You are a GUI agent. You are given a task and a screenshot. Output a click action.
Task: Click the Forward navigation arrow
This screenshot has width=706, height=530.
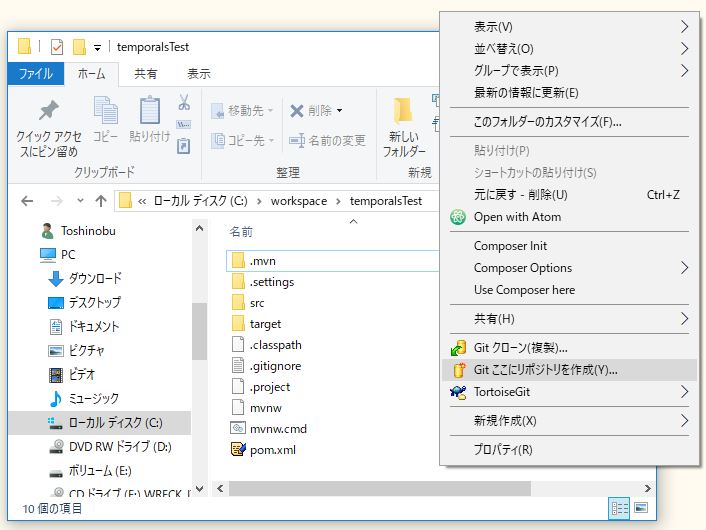(56, 201)
